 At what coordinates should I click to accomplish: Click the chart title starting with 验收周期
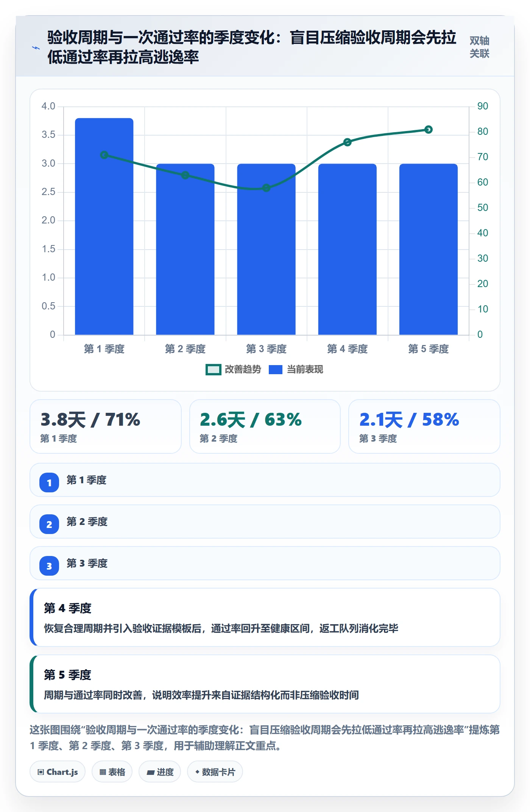coord(252,47)
